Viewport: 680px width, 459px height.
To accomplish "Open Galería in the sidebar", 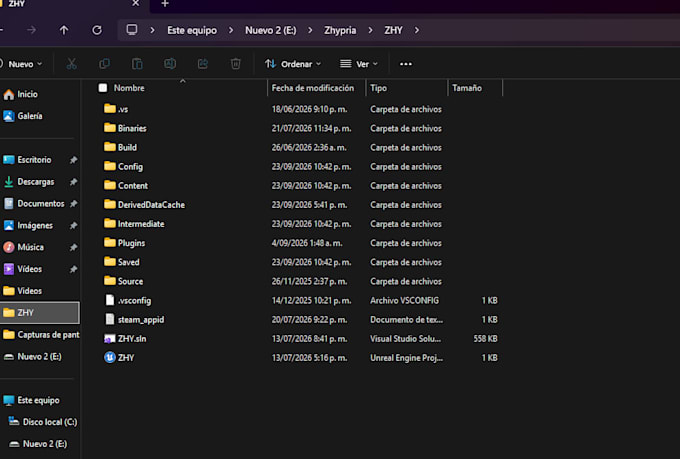I will pyautogui.click(x=23, y=116).
